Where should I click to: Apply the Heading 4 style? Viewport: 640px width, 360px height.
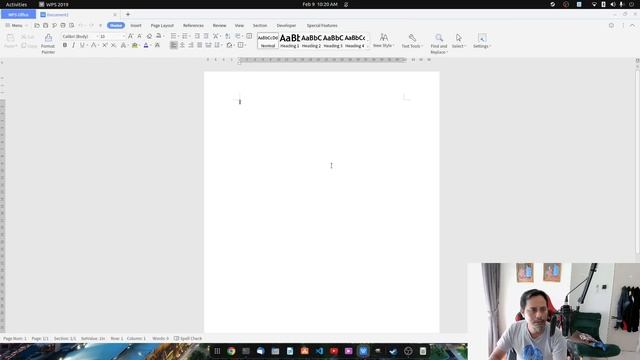[x=355, y=41]
